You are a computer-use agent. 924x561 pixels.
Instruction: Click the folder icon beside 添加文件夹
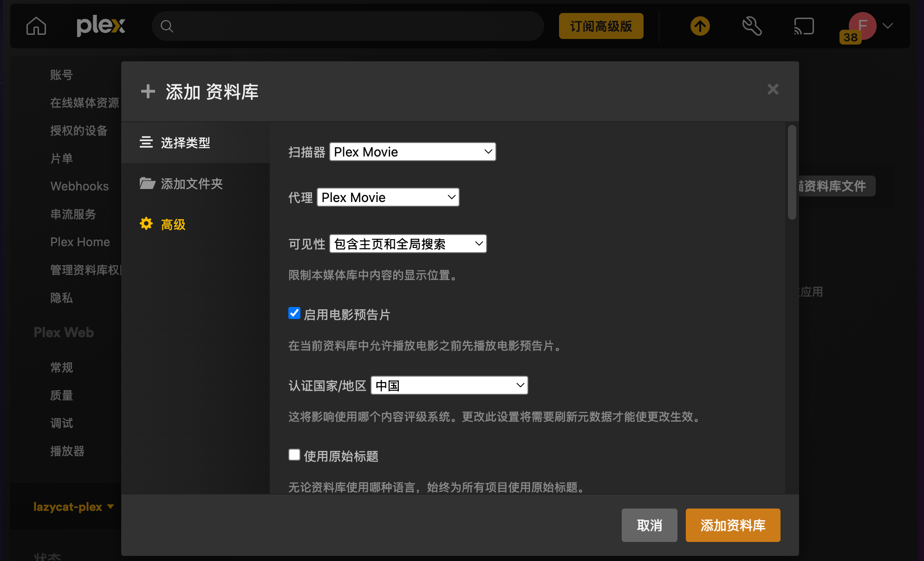(x=147, y=183)
